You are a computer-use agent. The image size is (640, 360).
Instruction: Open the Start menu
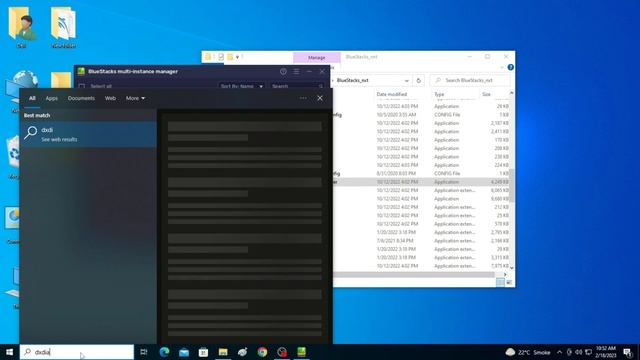(9, 352)
